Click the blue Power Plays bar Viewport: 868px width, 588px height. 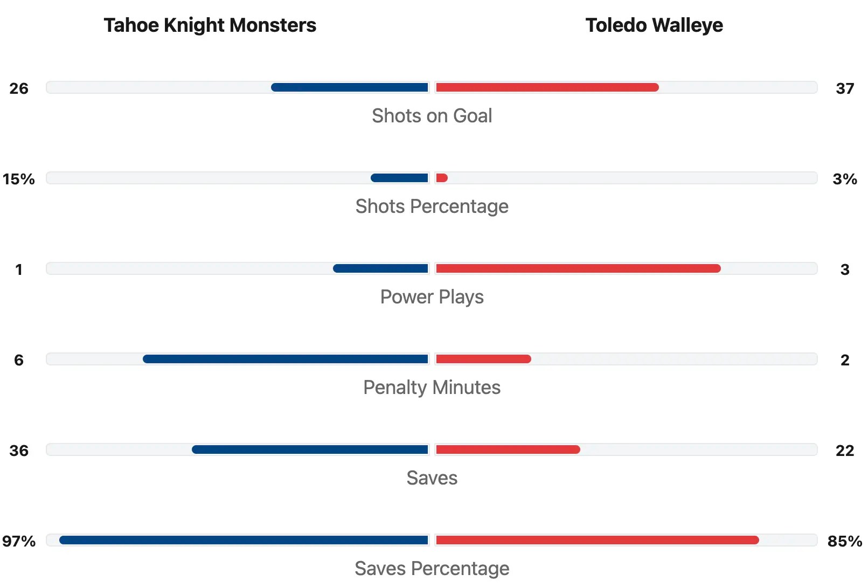(x=380, y=268)
